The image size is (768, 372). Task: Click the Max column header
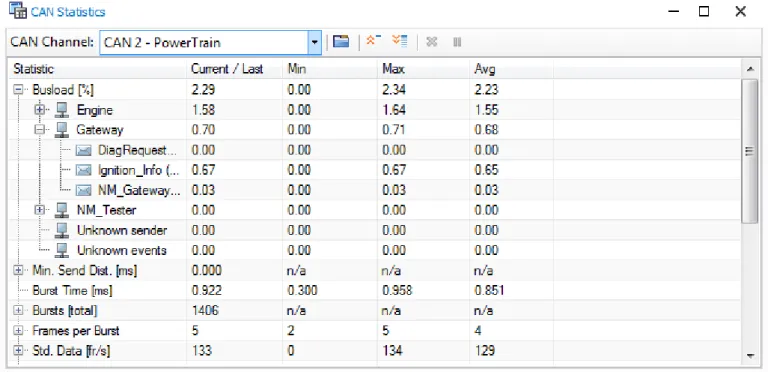[x=423, y=69]
